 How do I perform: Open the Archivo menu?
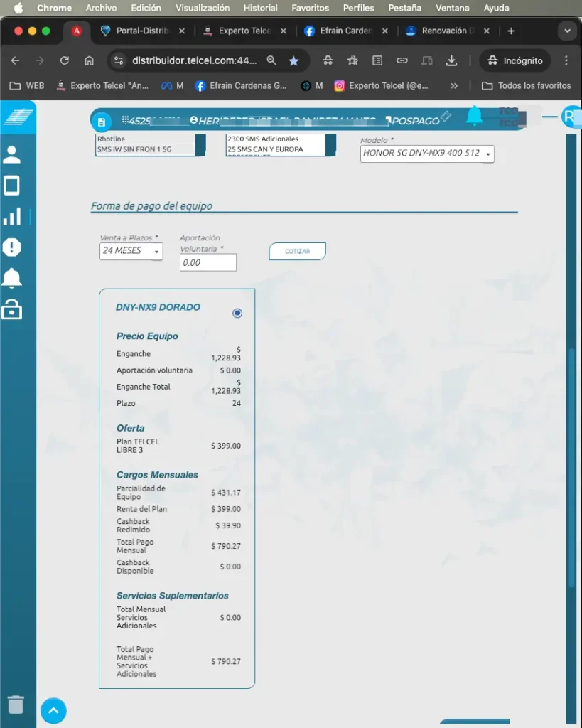101,8
